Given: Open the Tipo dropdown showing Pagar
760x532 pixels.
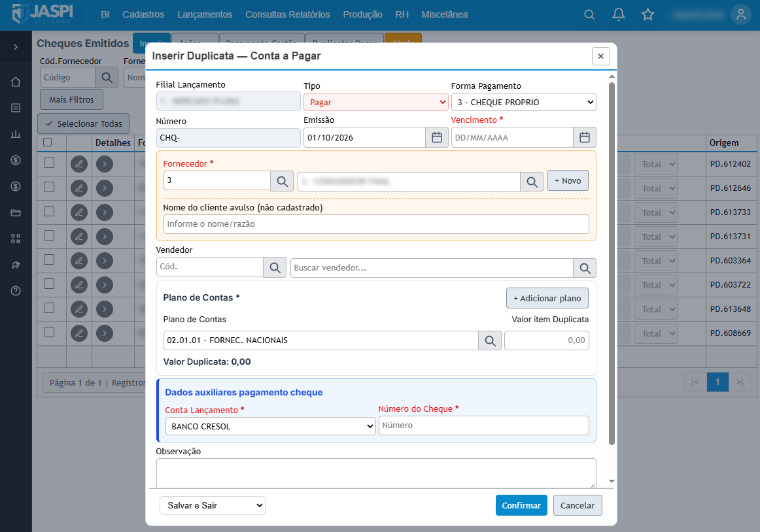Looking at the screenshot, I should pyautogui.click(x=375, y=102).
